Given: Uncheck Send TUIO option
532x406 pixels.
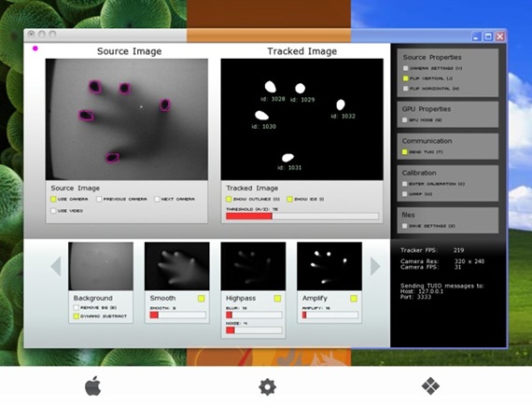Looking at the screenshot, I should click(x=404, y=152).
